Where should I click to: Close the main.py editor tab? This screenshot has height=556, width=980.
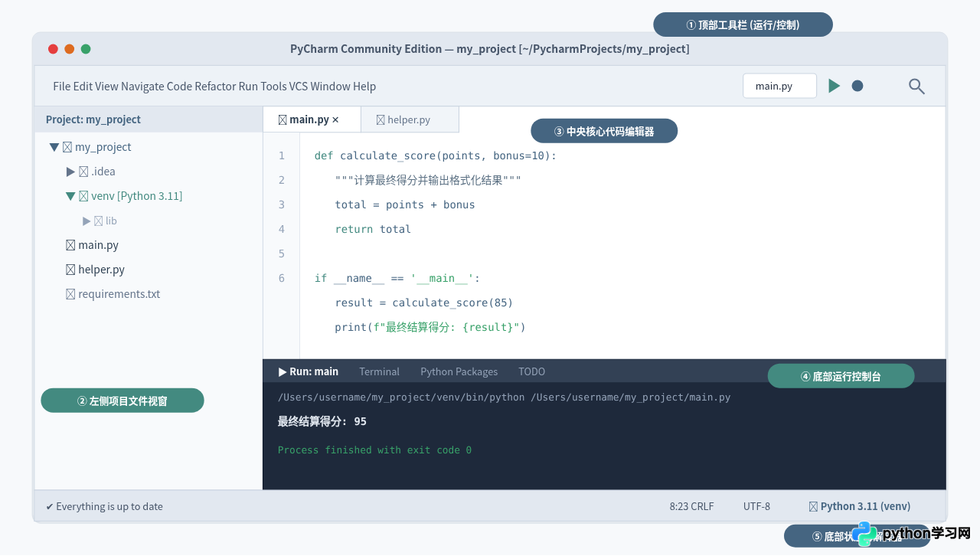tap(335, 119)
